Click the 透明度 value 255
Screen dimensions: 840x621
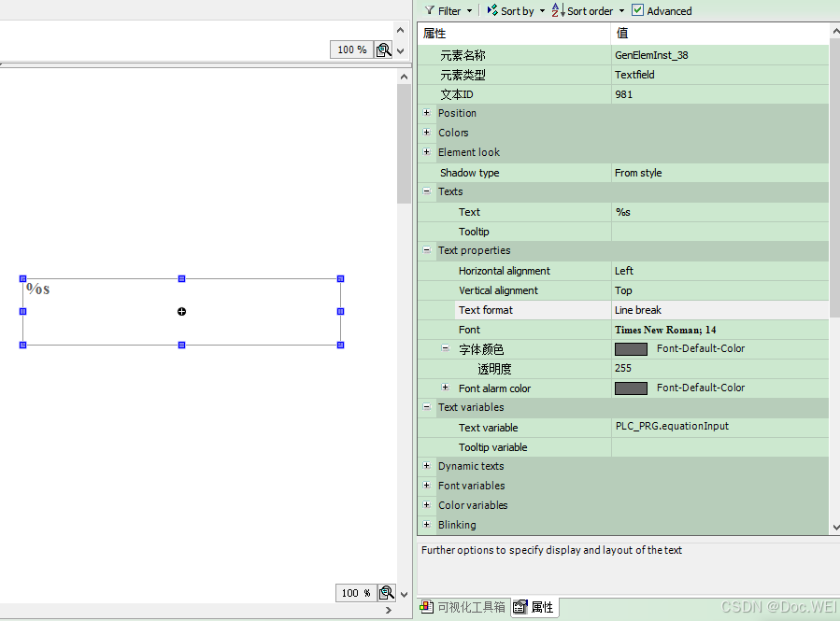[x=719, y=368]
